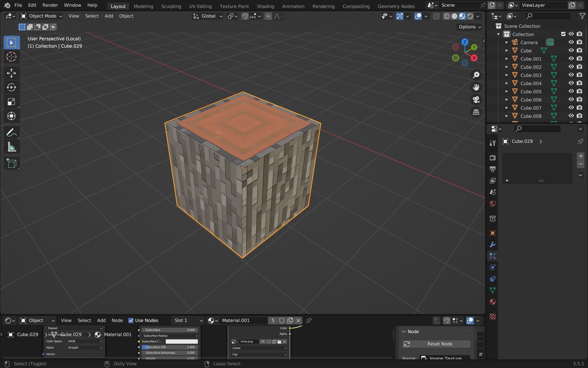The height and width of the screenshot is (368, 588).
Task: Select the Cursor tool in toolbar
Action: tap(11, 57)
